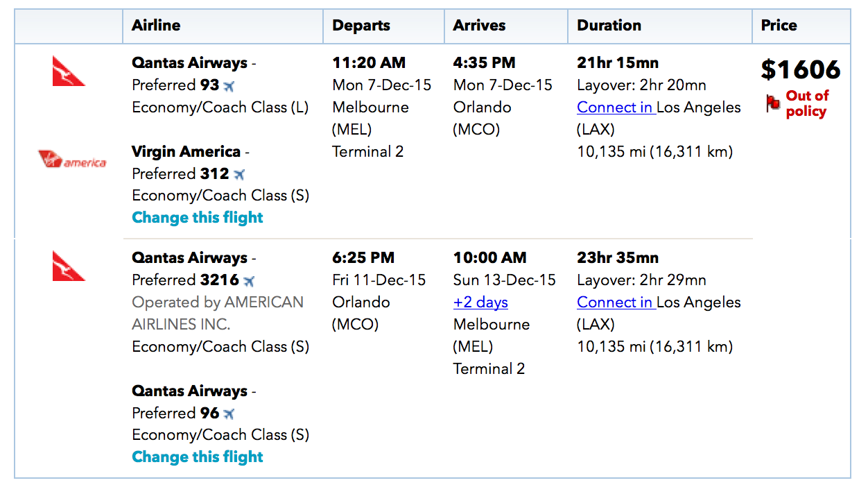Viewport: 868px width, 494px height.
Task: Click the airplane icon beside flight 3216
Action: pos(249,281)
